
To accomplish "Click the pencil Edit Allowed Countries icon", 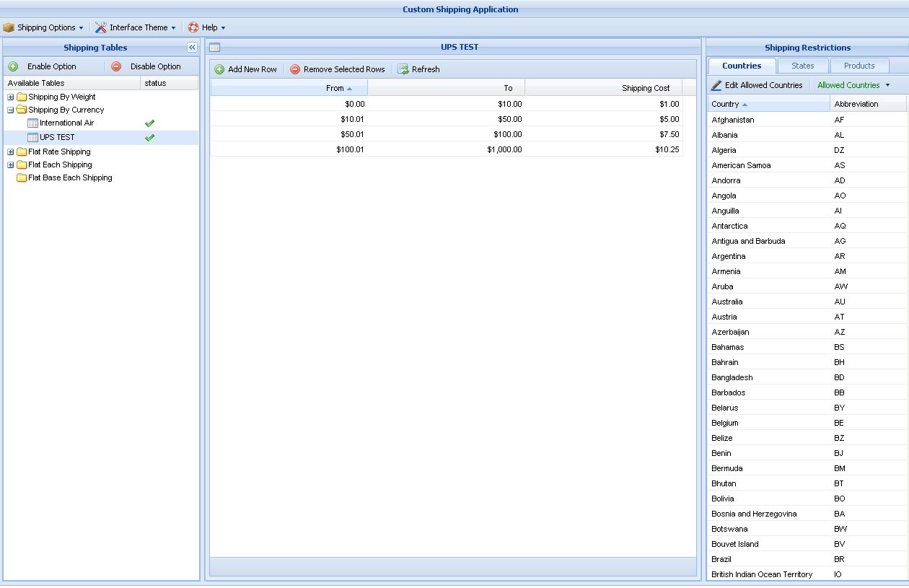I will pos(716,85).
